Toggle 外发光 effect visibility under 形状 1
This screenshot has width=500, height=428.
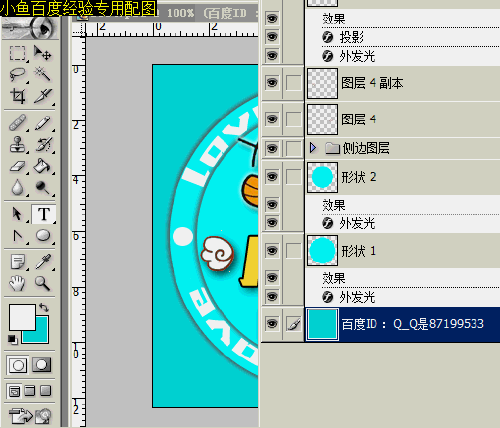click(x=272, y=296)
